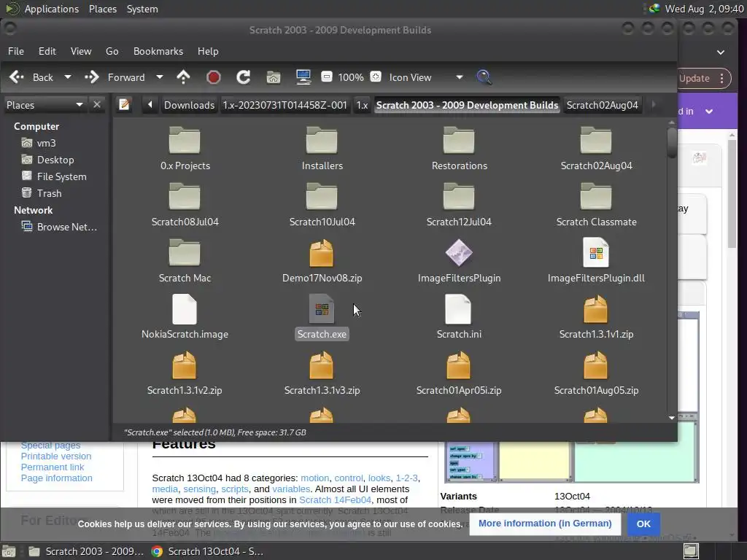
Task: Open the Home folder icon
Action: [x=274, y=77]
